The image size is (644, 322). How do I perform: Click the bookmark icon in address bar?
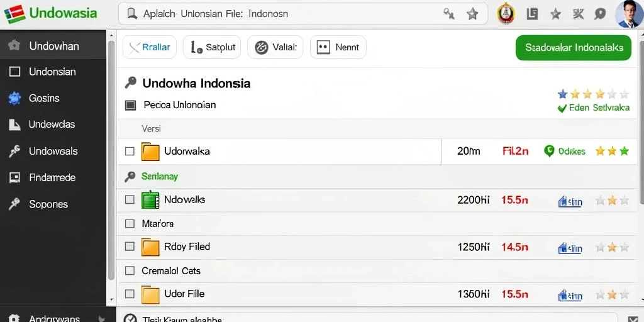(132, 14)
